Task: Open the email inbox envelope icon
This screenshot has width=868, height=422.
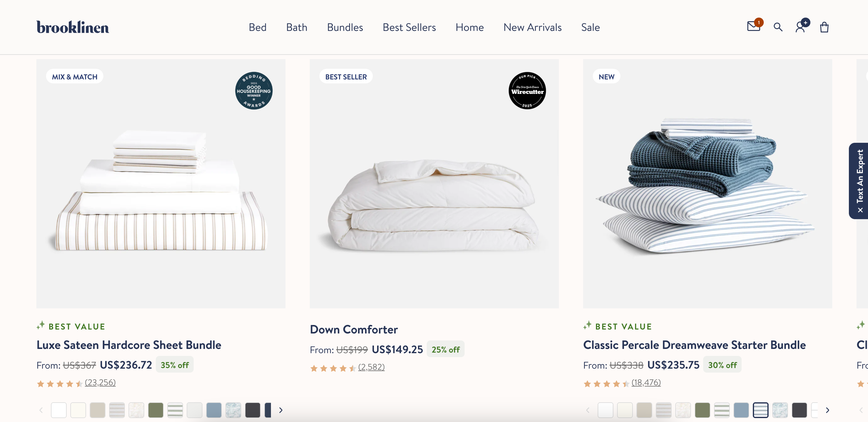Action: click(753, 26)
